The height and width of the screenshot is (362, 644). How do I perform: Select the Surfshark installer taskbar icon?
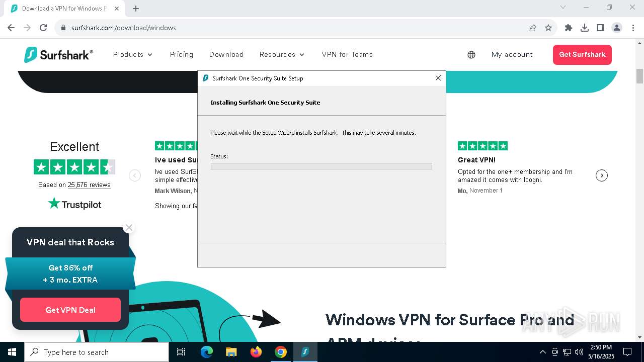[305, 352]
